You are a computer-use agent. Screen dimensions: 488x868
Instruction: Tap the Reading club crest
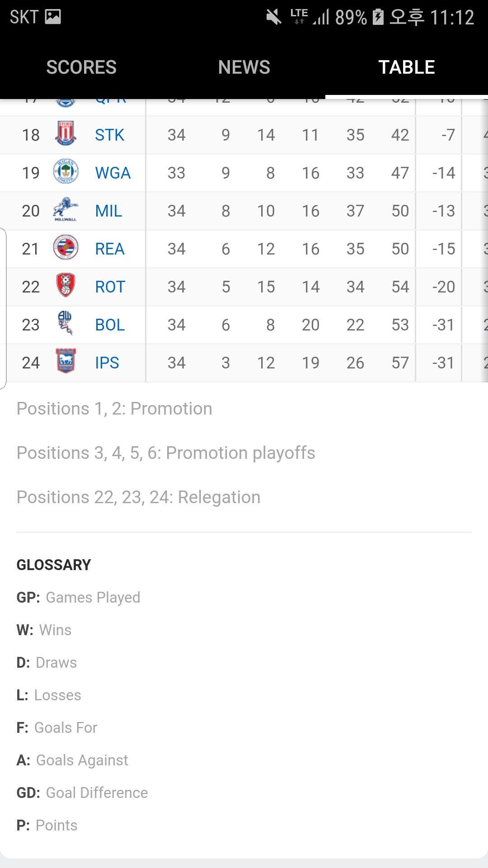tap(66, 248)
